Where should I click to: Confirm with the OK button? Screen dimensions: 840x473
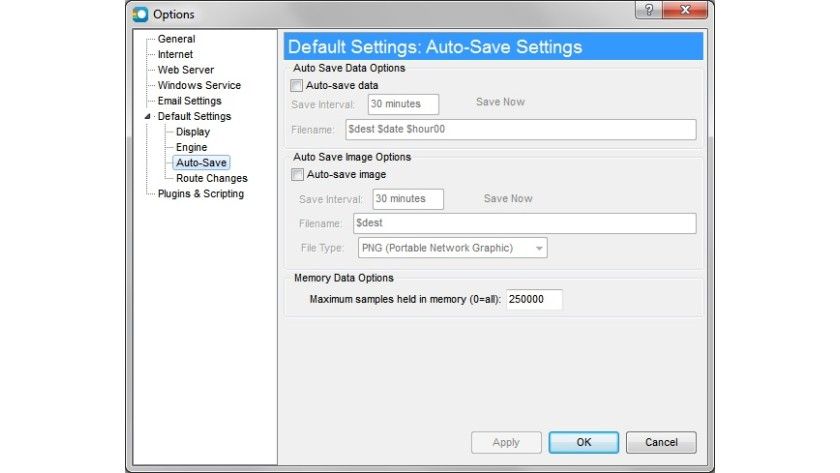(583, 442)
